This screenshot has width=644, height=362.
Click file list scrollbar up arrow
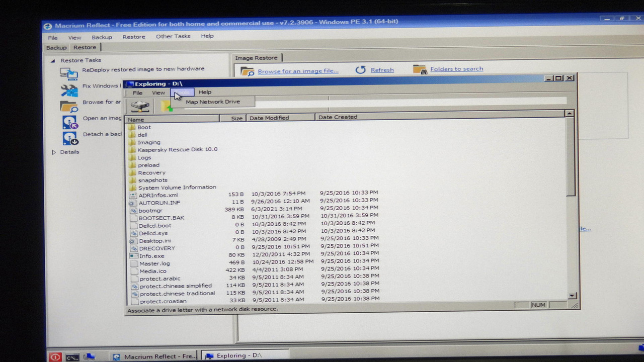pos(570,114)
